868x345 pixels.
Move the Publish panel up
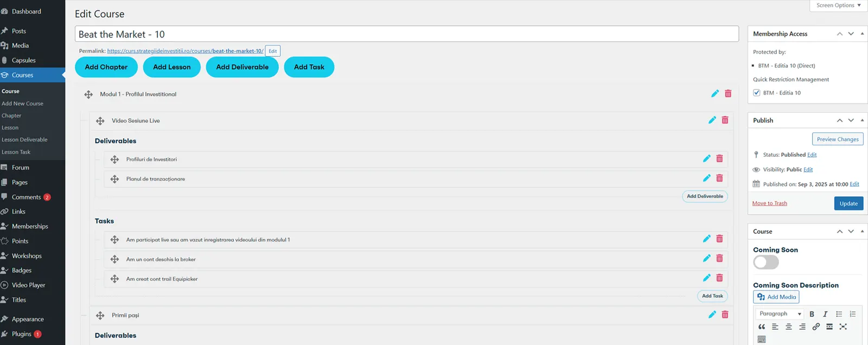pyautogui.click(x=839, y=120)
